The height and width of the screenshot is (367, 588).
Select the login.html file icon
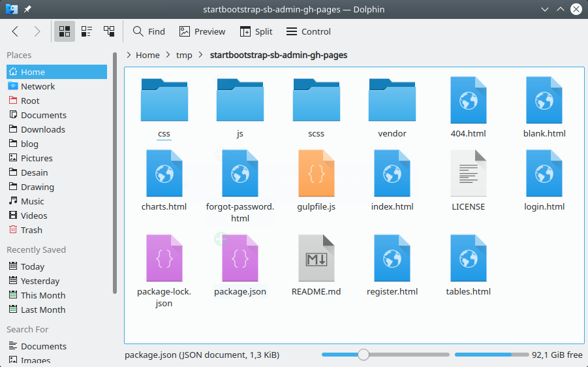(x=544, y=173)
